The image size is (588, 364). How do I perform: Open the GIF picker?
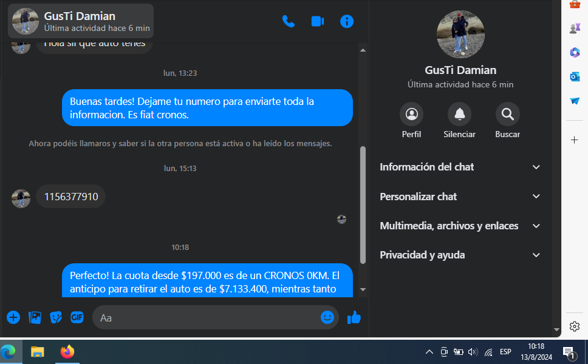tap(77, 317)
